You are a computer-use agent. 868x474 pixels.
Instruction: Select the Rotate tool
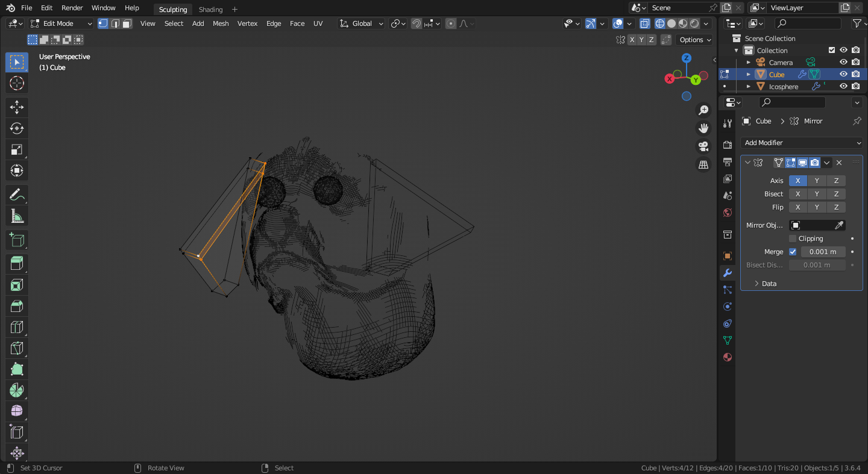[17, 128]
